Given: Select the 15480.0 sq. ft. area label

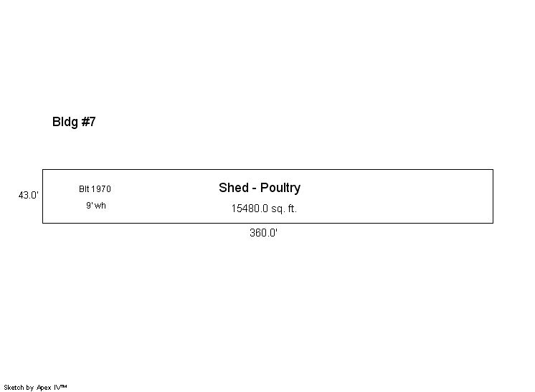Looking at the screenshot, I should pyautogui.click(x=263, y=209).
